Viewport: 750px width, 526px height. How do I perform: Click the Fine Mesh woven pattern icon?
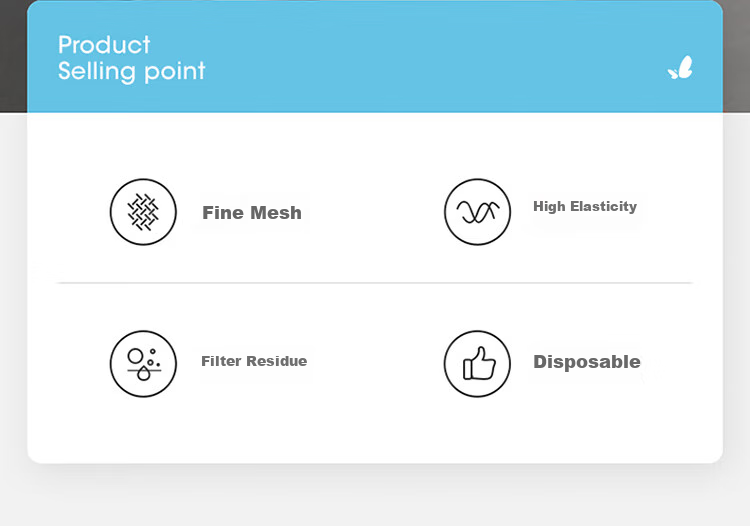(x=143, y=212)
